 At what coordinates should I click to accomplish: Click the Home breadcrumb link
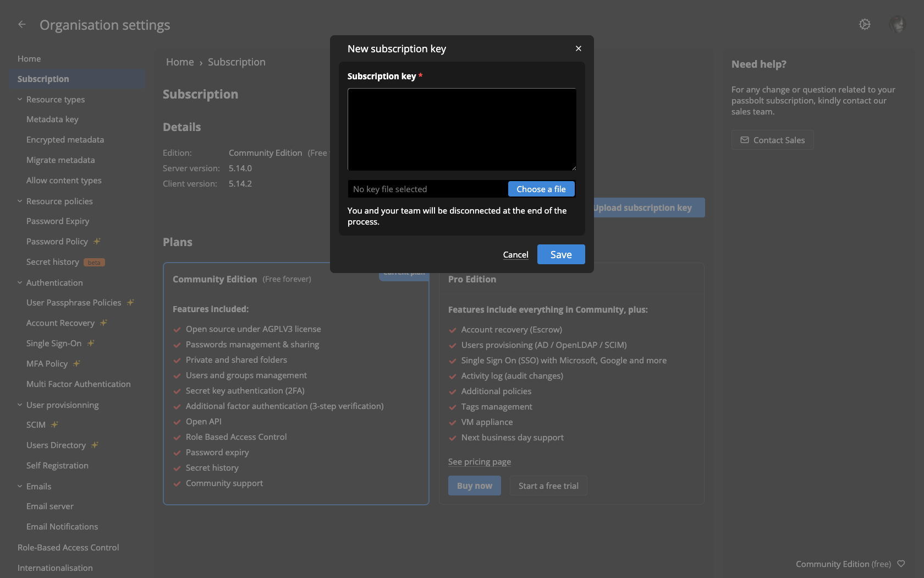coord(180,62)
